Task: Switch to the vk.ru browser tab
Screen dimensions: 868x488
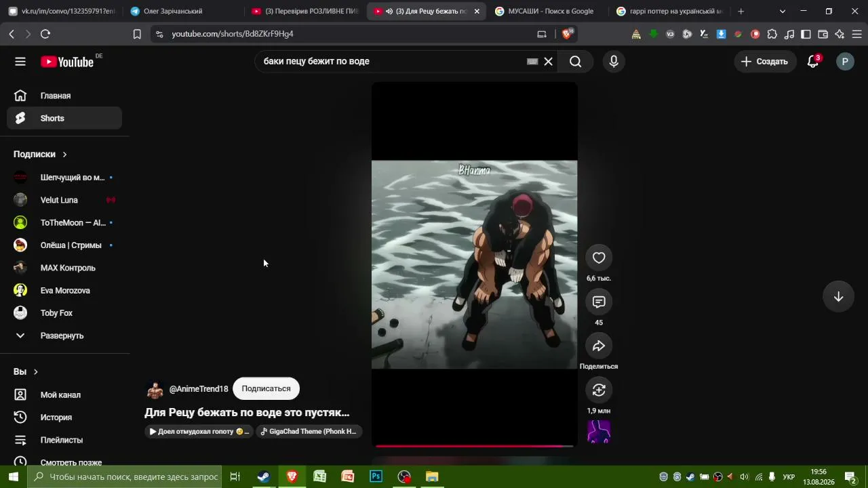Action: click(x=61, y=12)
